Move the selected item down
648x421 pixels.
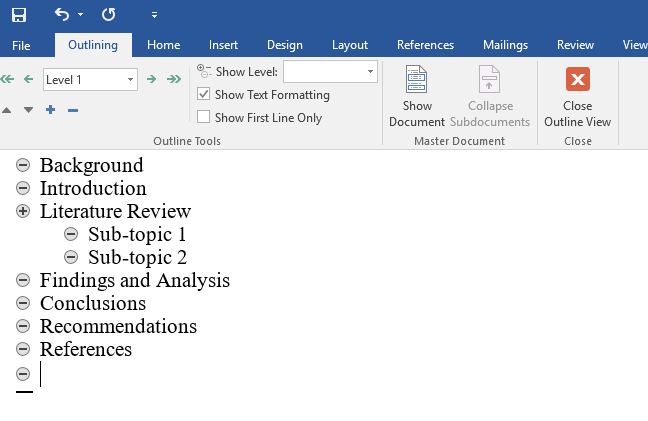click(29, 110)
